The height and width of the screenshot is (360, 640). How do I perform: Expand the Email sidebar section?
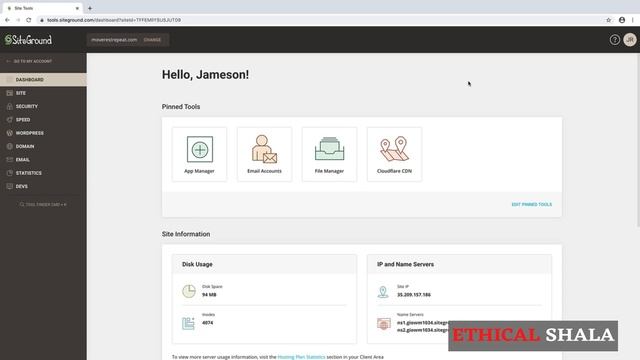pyautogui.click(x=43, y=160)
